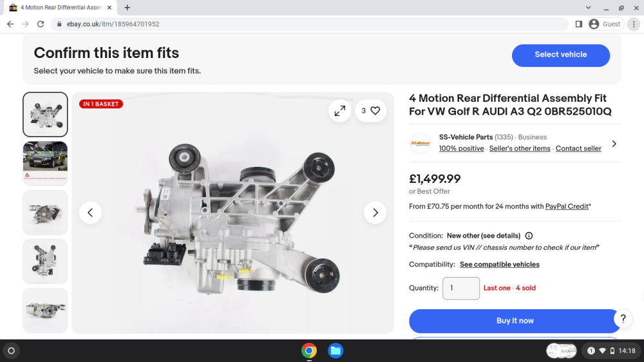Click the Quantity input field
This screenshot has width=644, height=362.
pyautogui.click(x=461, y=288)
